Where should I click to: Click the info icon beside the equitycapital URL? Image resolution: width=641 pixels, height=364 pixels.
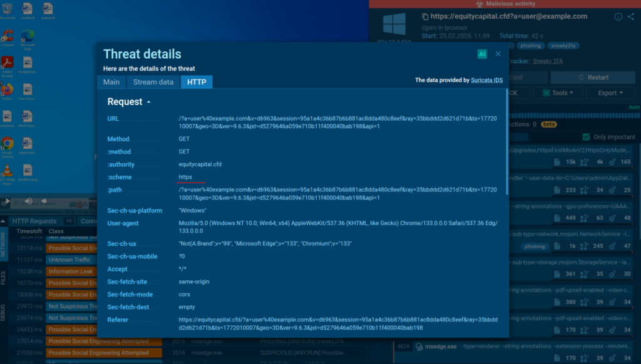tap(620, 16)
